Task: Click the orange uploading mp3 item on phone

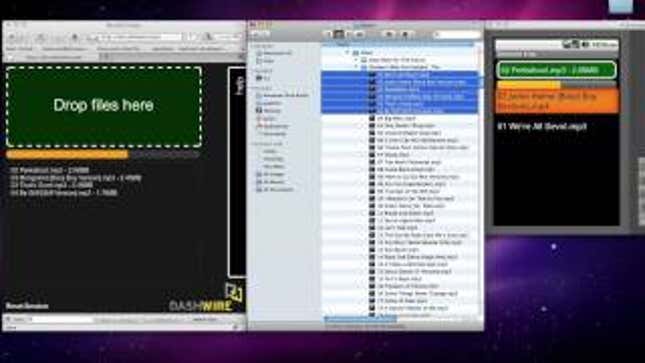Action: [557, 101]
